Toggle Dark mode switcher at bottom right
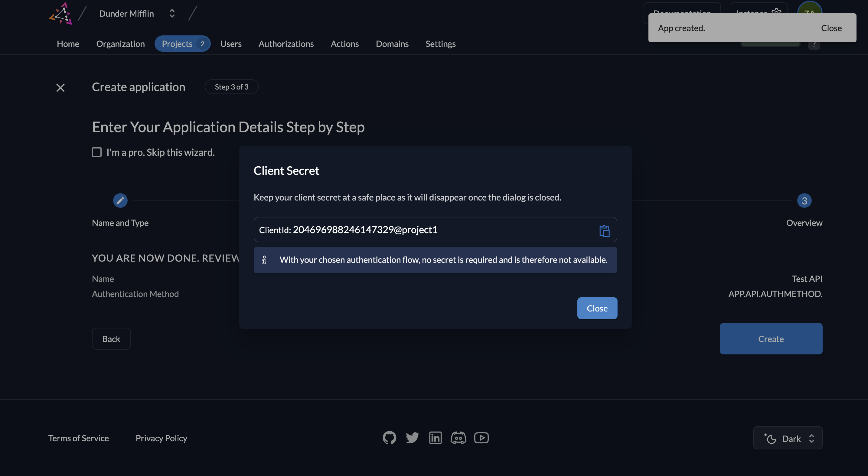868x476 pixels. coord(788,438)
